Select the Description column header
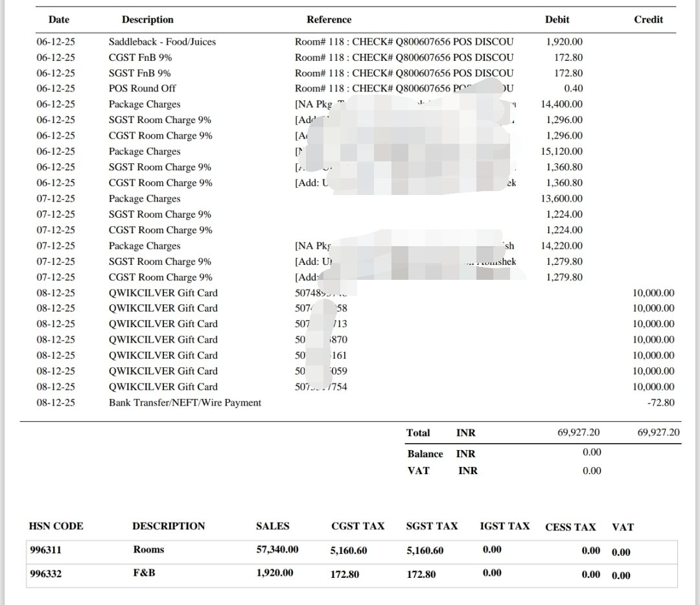This screenshot has width=700, height=605. pyautogui.click(x=148, y=19)
